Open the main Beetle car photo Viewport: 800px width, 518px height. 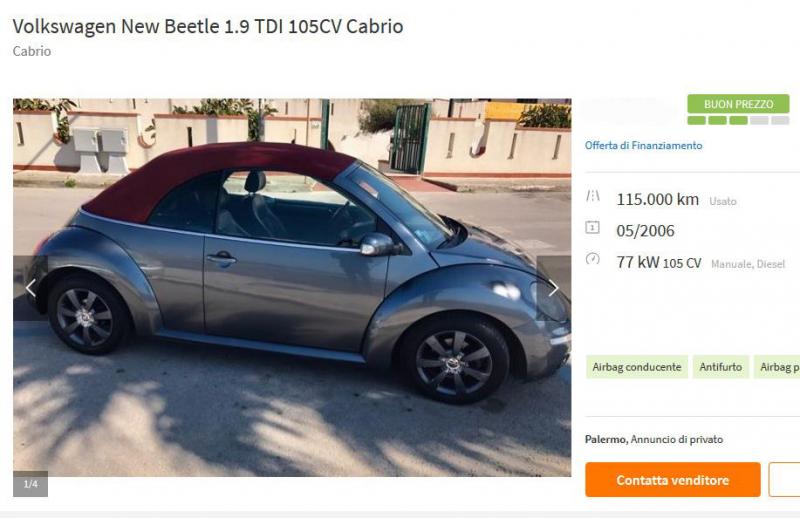click(x=292, y=287)
